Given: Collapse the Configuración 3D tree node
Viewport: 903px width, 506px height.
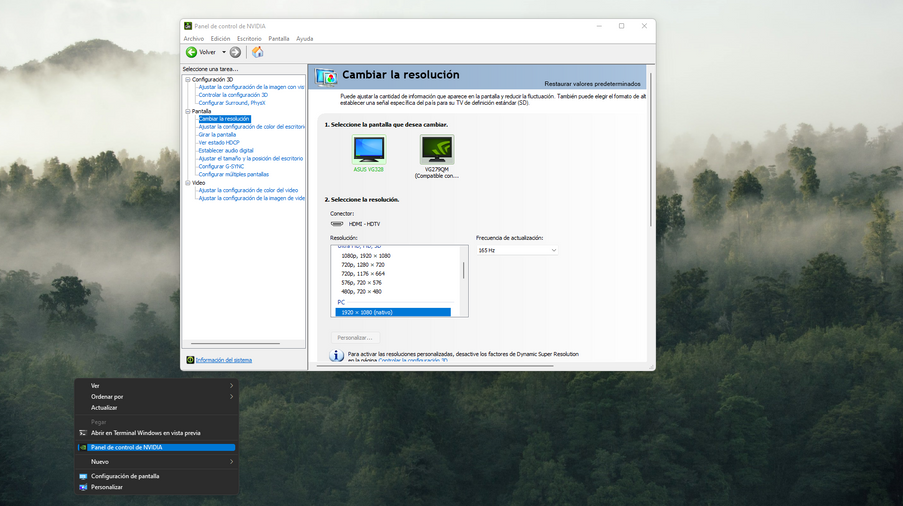Looking at the screenshot, I should click(188, 79).
